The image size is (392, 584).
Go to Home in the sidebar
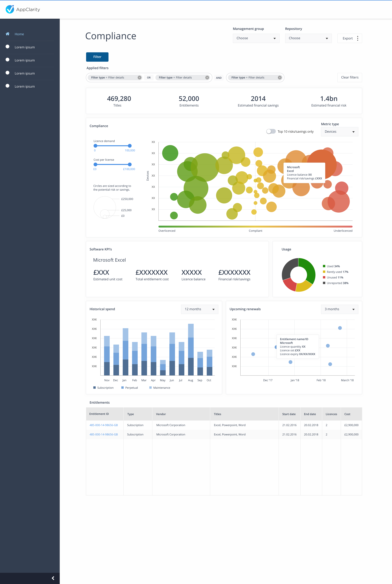(19, 34)
